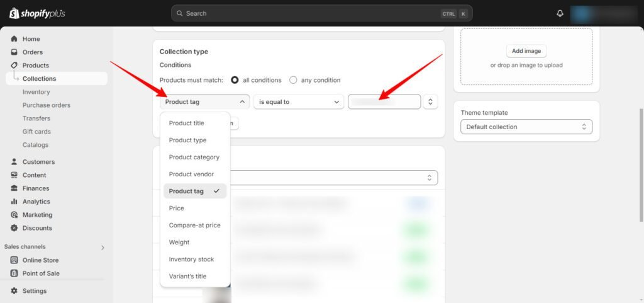The image size is (644, 303).
Task: Select the Products tag icon
Action: tap(14, 66)
